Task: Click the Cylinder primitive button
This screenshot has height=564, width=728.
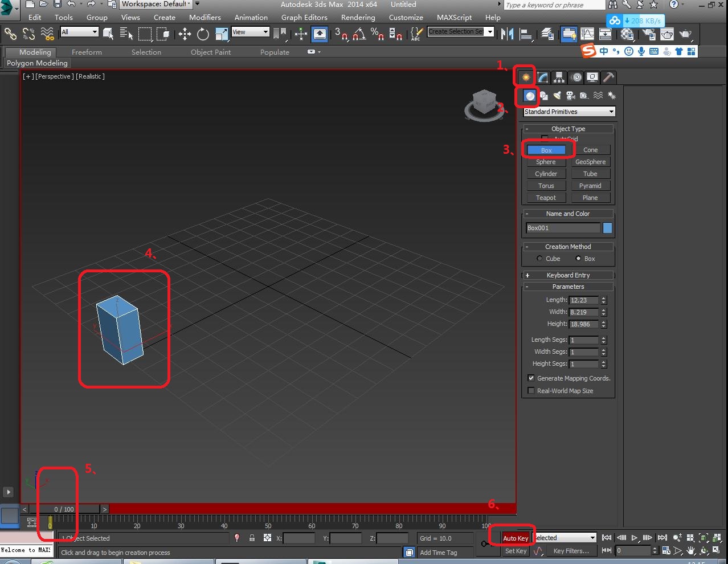Action: [546, 174]
